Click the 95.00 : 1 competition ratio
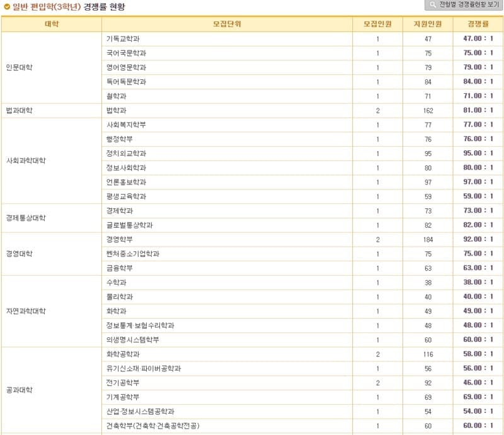The width and height of the screenshot is (504, 435). (478, 153)
